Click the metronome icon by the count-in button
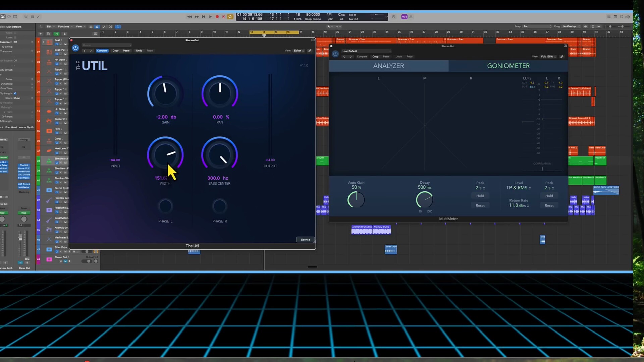Image resolution: width=644 pixels, height=362 pixels. tap(411, 17)
